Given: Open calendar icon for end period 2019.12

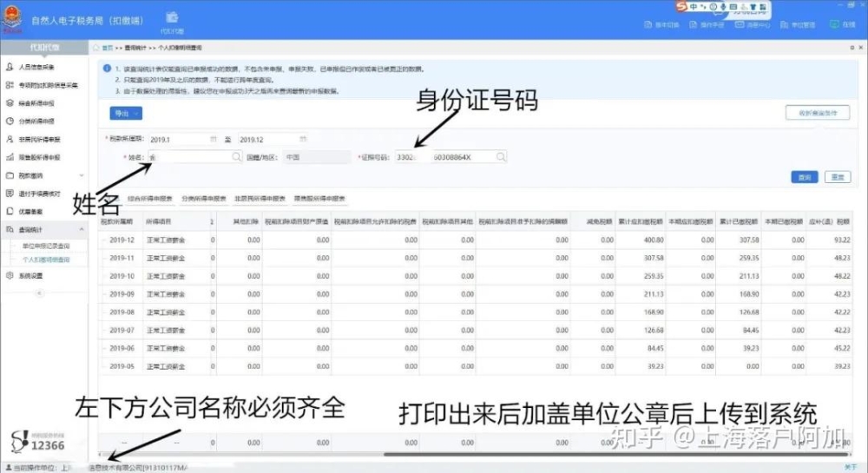Looking at the screenshot, I should tap(303, 140).
